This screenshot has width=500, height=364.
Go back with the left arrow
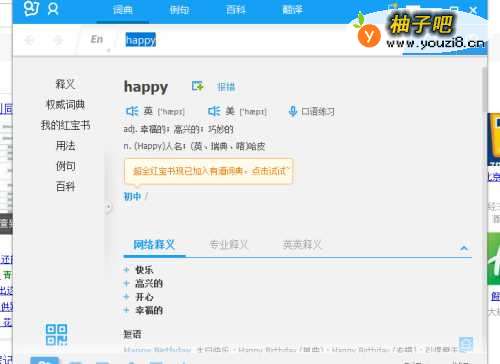click(x=30, y=40)
